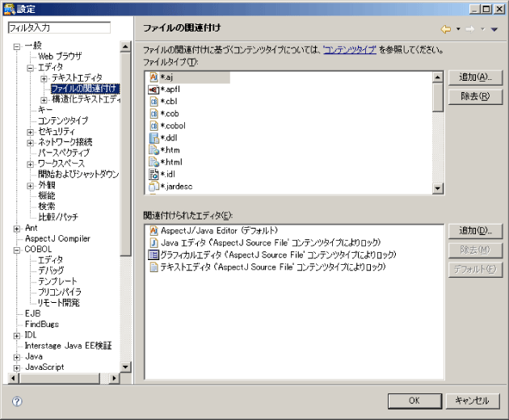
Task: Expand the ワークスペース tree node
Action: pos(30,164)
